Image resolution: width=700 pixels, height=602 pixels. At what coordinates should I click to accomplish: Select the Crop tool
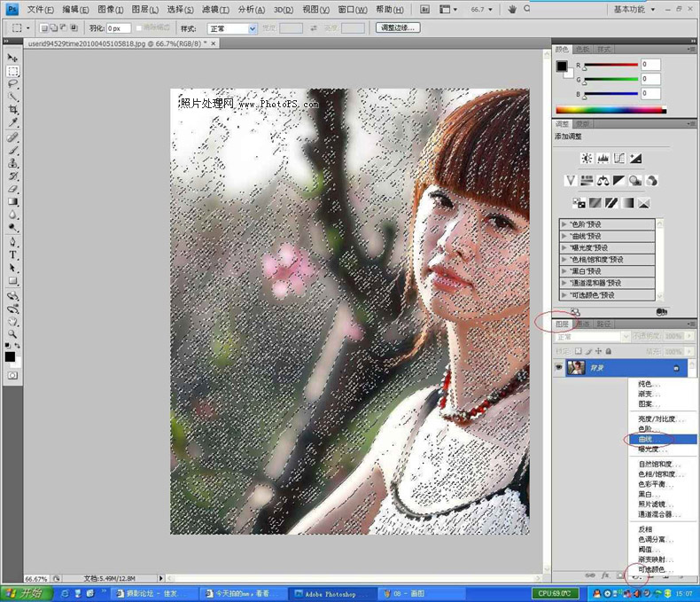tap(12, 109)
